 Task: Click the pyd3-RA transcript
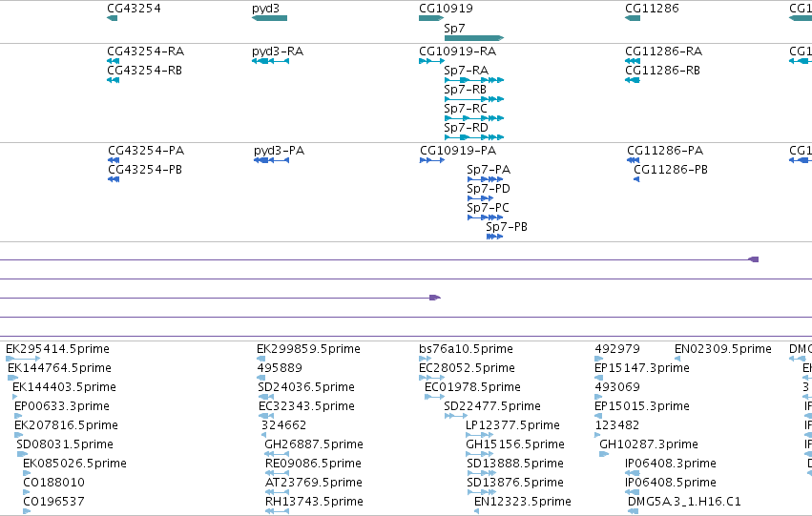[270, 61]
